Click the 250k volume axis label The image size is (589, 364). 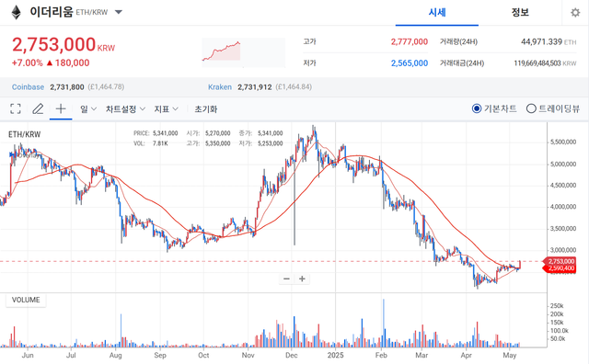557,306
